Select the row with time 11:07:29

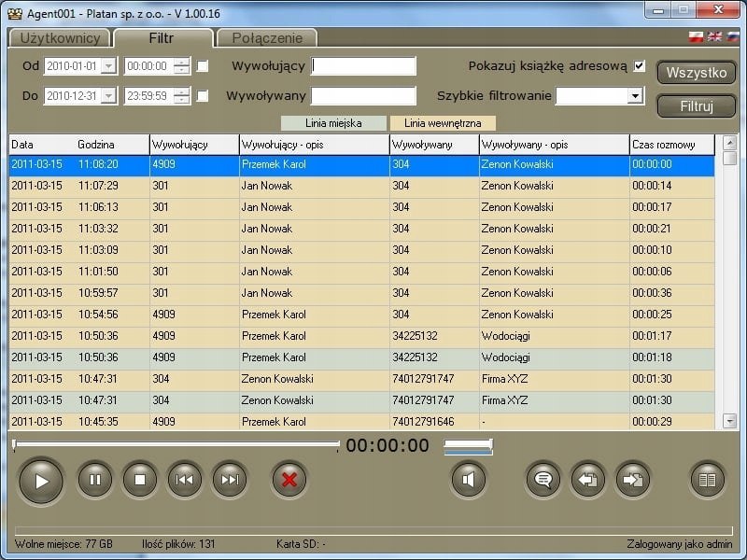click(x=361, y=186)
